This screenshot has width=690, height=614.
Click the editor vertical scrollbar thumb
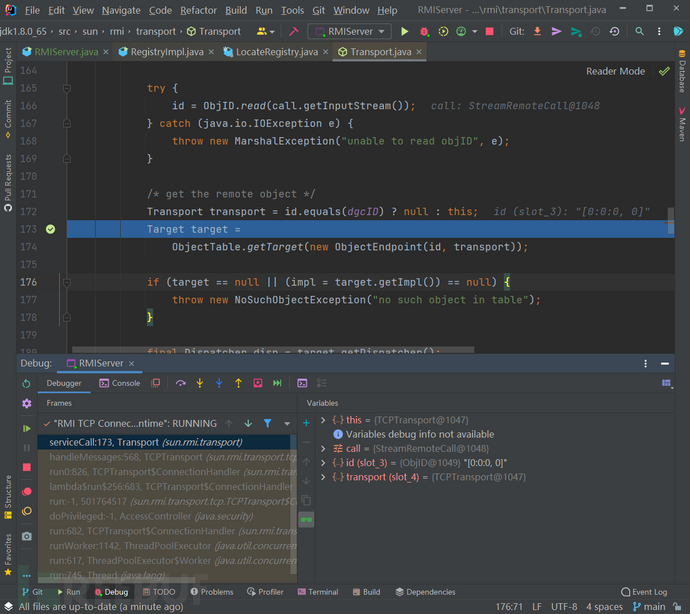[x=670, y=220]
